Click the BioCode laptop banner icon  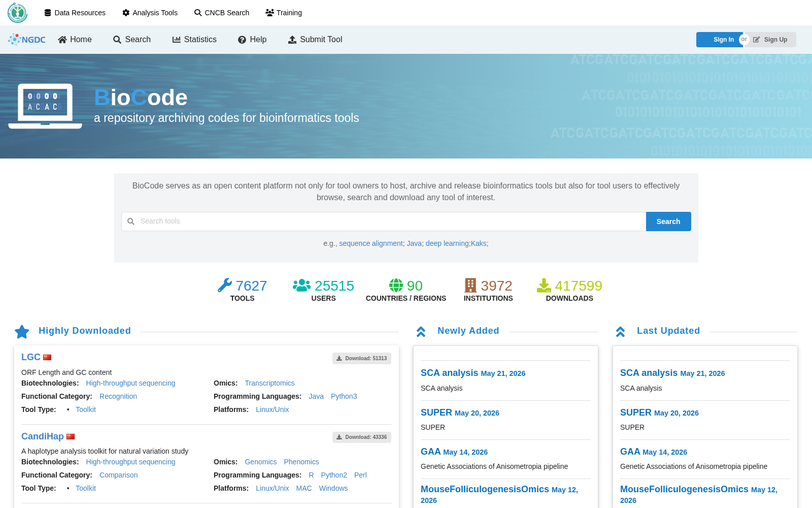pos(45,106)
